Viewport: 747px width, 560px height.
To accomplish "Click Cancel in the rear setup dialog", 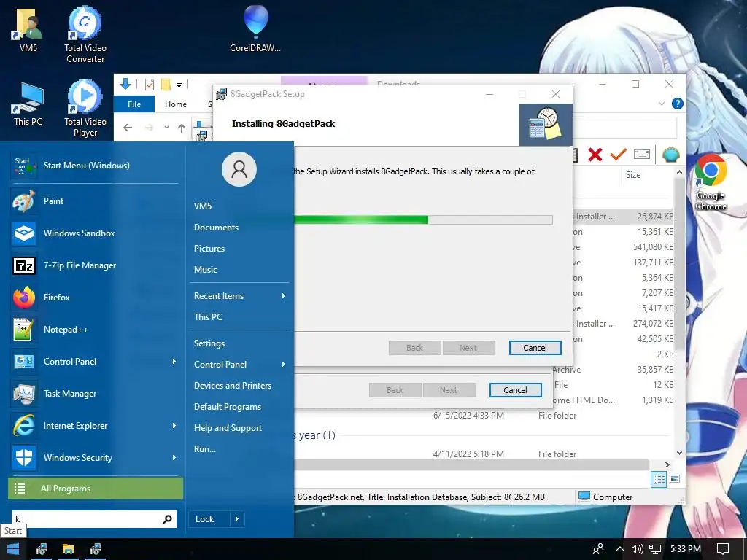I will [x=516, y=390].
